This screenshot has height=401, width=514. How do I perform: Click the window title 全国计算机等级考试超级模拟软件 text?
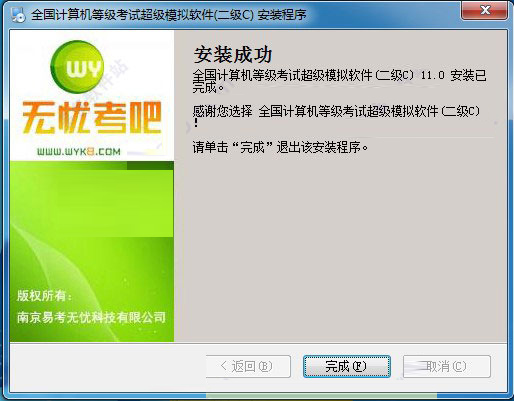[169, 15]
